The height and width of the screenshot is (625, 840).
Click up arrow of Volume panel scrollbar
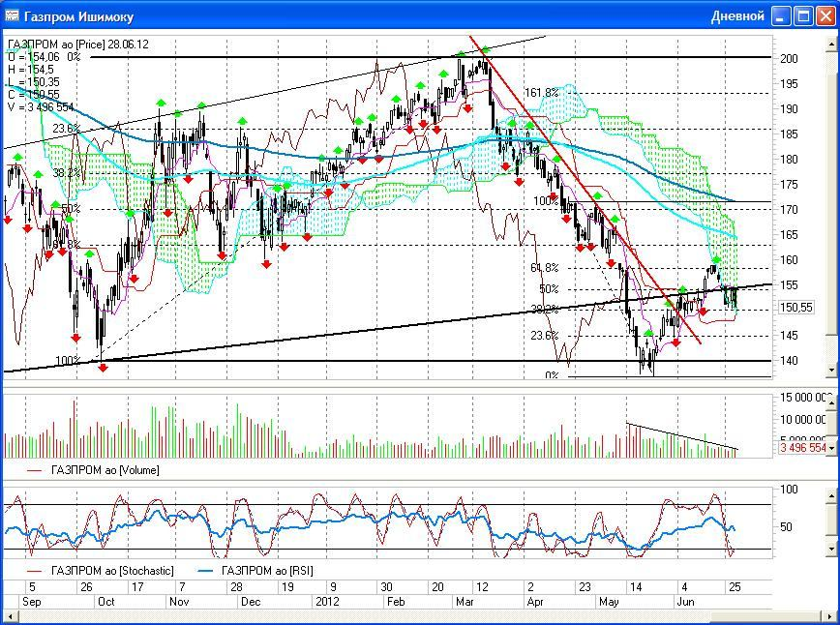click(831, 402)
